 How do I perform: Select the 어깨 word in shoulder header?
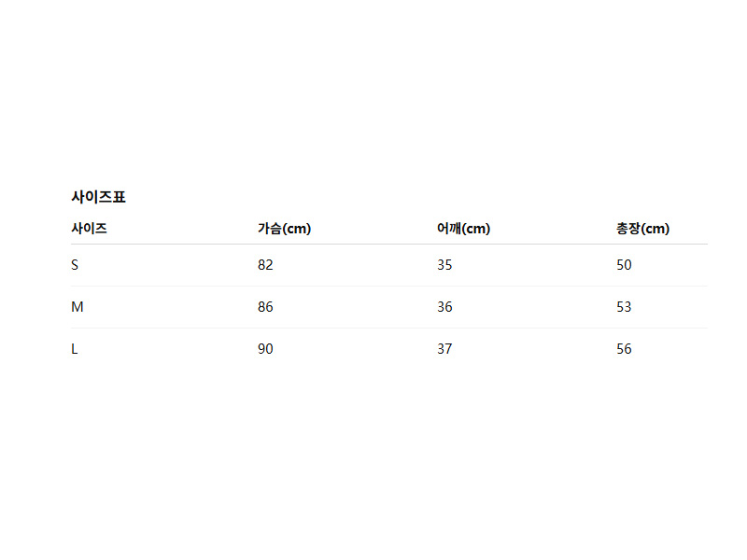coord(449,229)
